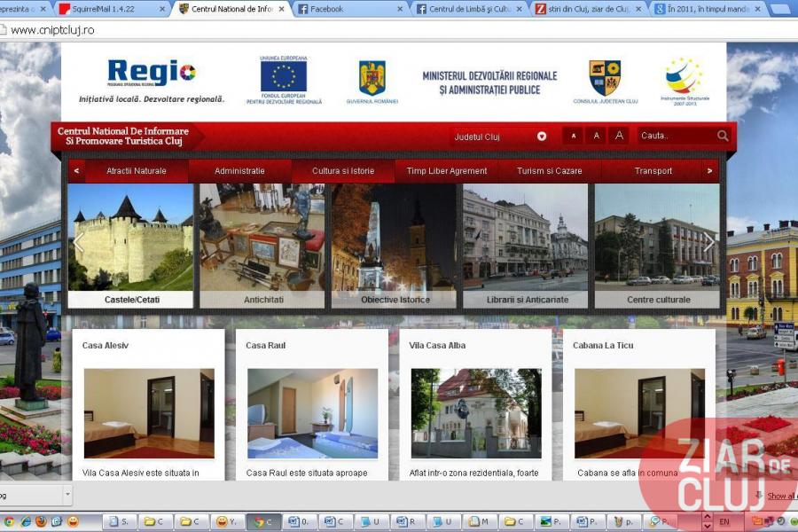Click the EN language indicator
Screen dimensions: 798x532
[724, 522]
